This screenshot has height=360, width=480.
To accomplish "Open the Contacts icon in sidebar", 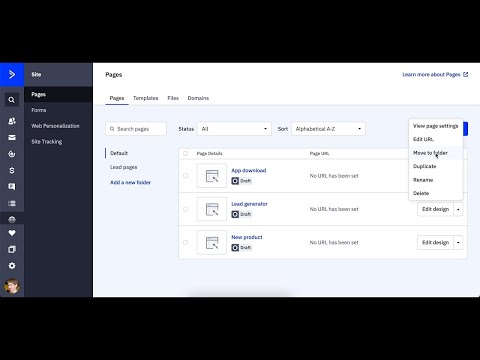I will tap(12, 121).
